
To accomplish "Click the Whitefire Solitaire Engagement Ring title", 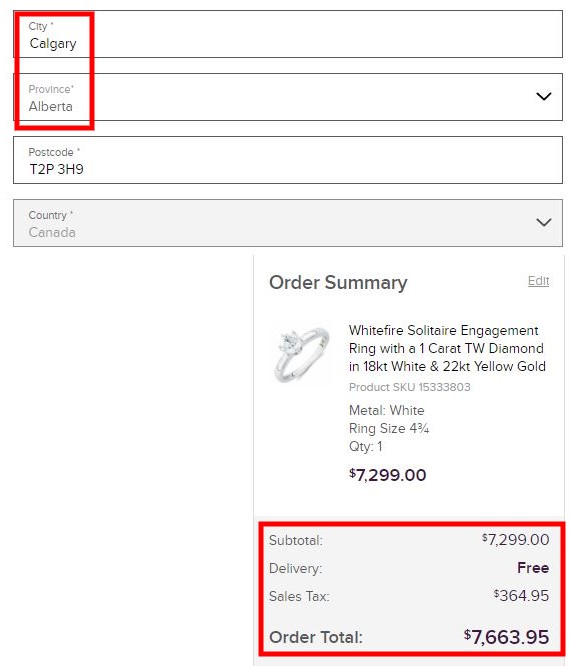I will [x=447, y=348].
